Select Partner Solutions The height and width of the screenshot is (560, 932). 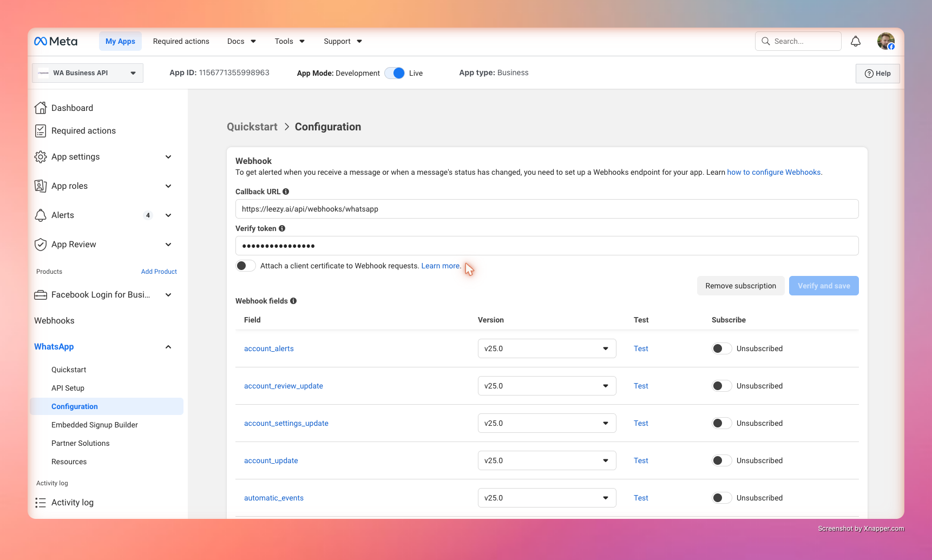81,443
